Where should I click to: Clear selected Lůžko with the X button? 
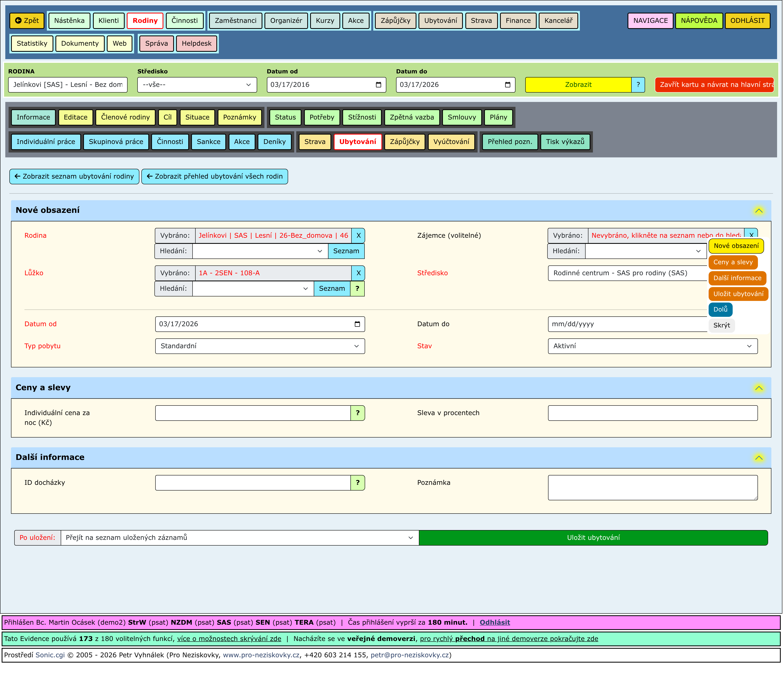tap(358, 273)
